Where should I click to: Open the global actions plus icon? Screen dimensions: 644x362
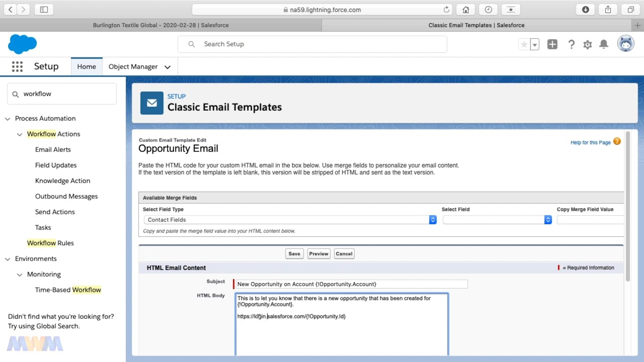click(x=552, y=44)
